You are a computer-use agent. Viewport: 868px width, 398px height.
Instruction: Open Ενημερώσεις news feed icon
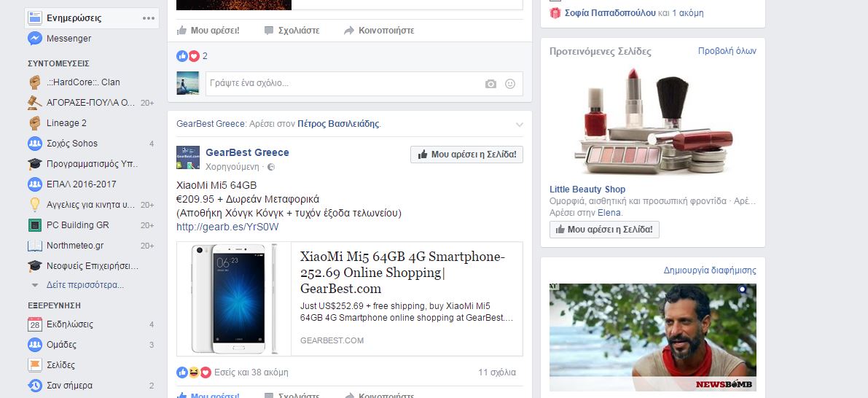click(35, 17)
